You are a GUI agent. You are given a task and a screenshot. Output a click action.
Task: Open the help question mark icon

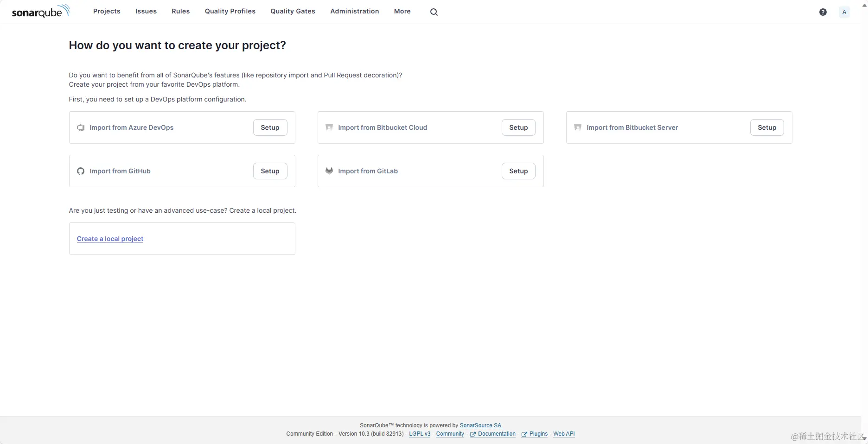[823, 12]
